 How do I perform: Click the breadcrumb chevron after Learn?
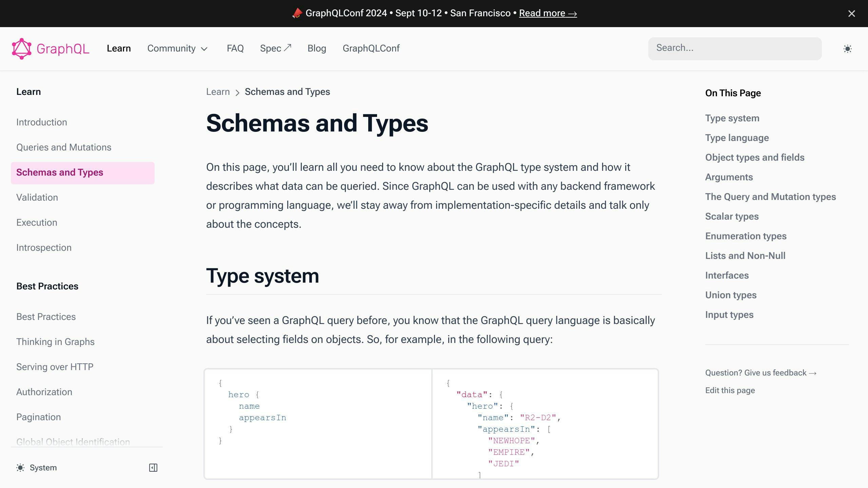pos(237,92)
